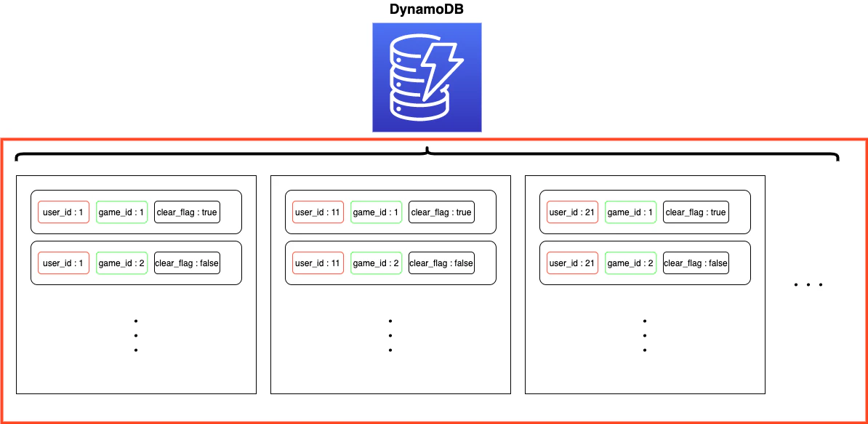This screenshot has height=424, width=868.
Task: Click clear_flag : true in the user_id : 1 row
Action: coord(187,212)
